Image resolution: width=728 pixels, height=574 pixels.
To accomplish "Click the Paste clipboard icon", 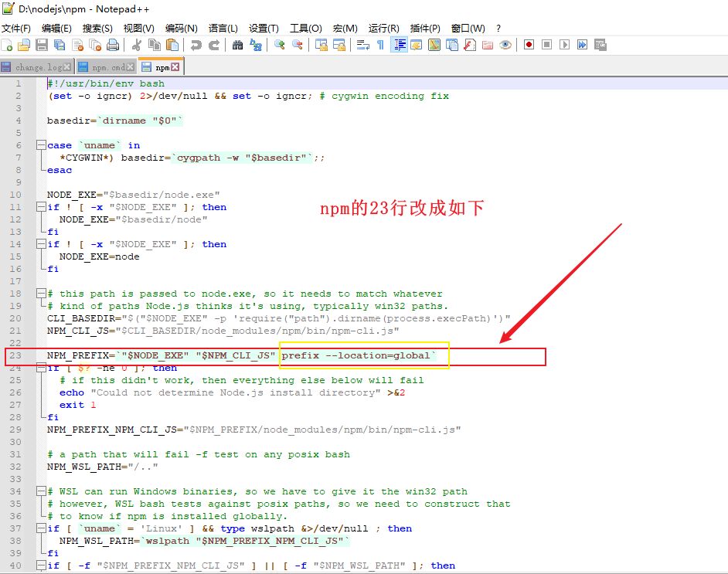I will (x=172, y=45).
